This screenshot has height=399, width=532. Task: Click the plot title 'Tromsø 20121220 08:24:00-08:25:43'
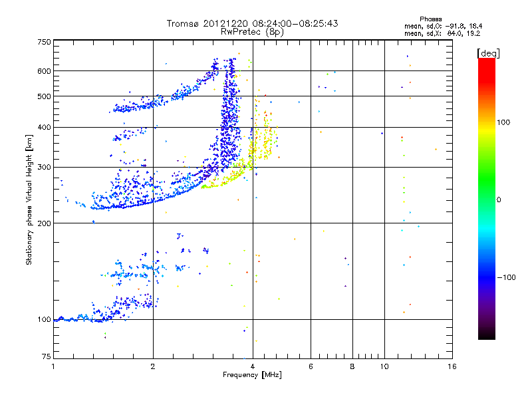point(252,23)
